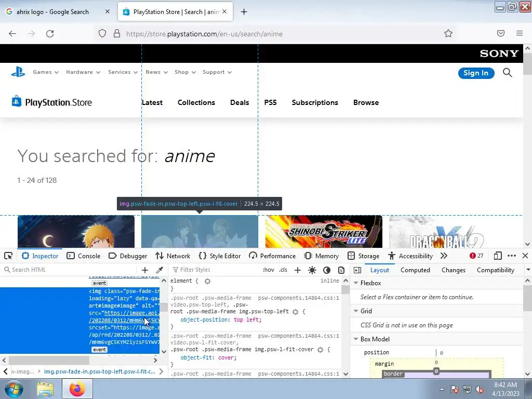
Task: Open News dropdown menu
Action: (x=157, y=72)
